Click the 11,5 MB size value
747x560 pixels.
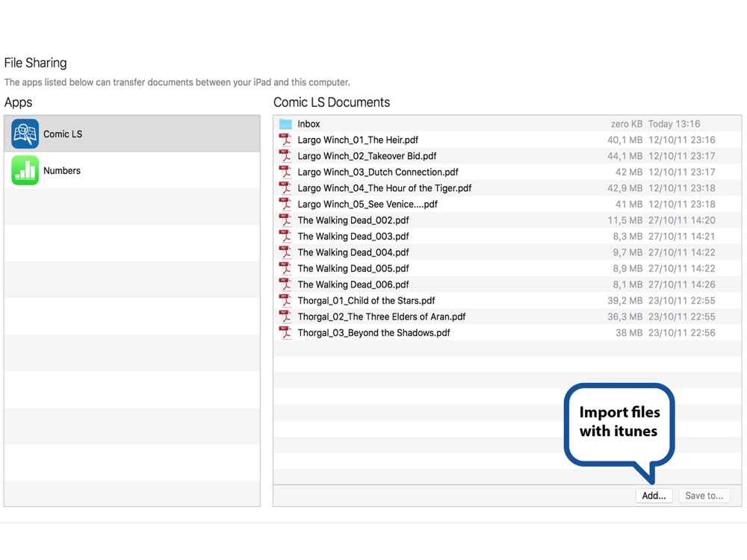[x=624, y=220]
